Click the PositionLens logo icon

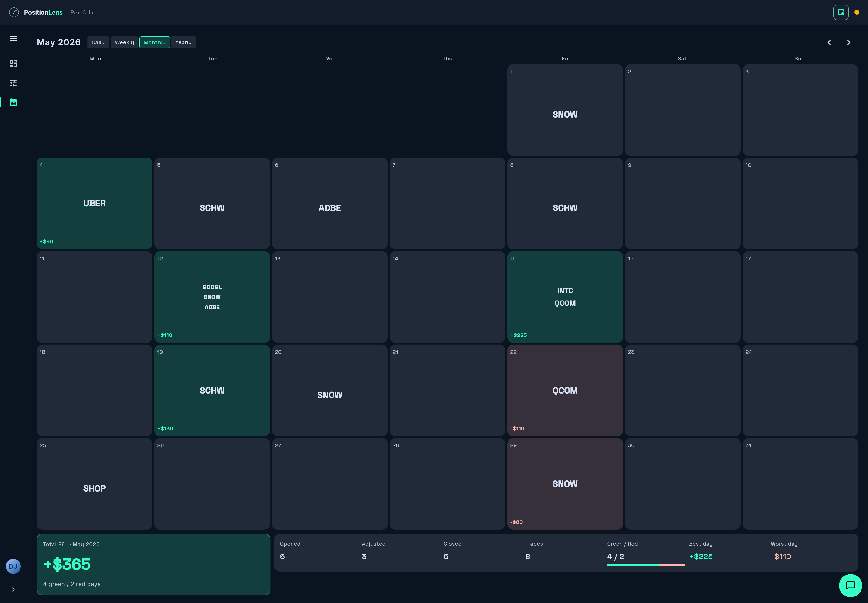(x=14, y=13)
